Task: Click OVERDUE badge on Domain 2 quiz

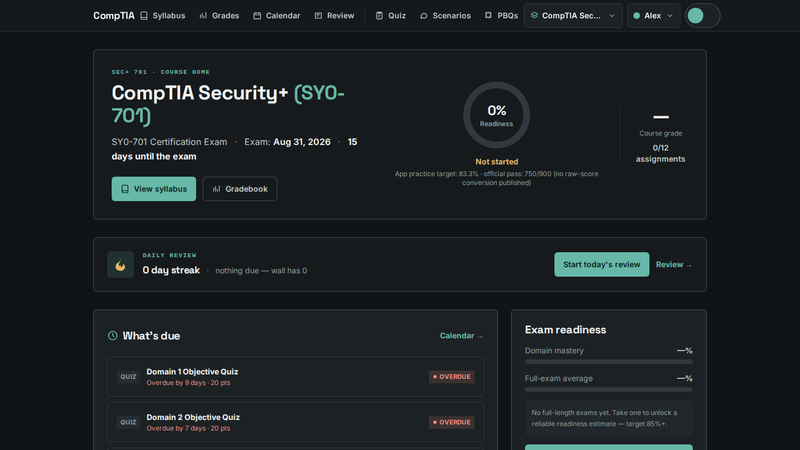Action: pyautogui.click(x=452, y=422)
